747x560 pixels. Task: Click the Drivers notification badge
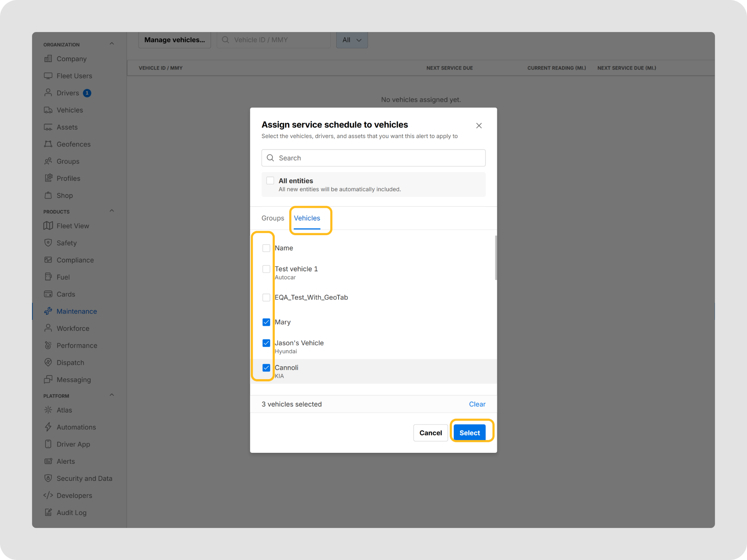pyautogui.click(x=87, y=93)
